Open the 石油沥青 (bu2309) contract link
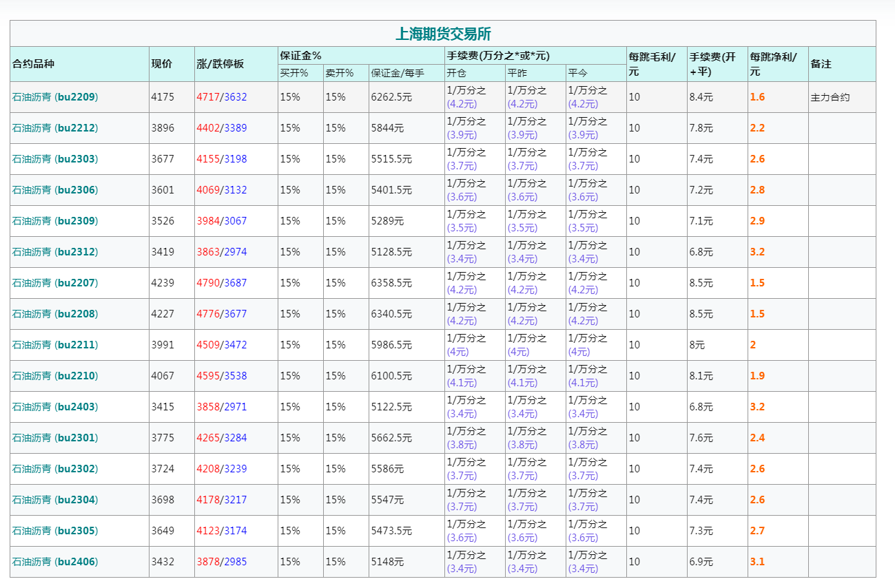This screenshot has height=588, width=895. (x=55, y=221)
